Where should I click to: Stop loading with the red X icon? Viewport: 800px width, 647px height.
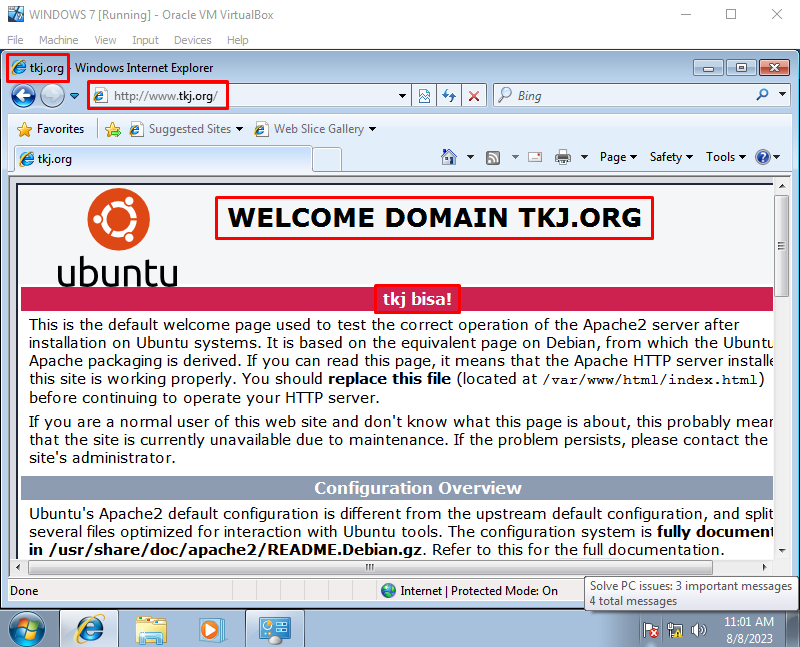pos(473,96)
